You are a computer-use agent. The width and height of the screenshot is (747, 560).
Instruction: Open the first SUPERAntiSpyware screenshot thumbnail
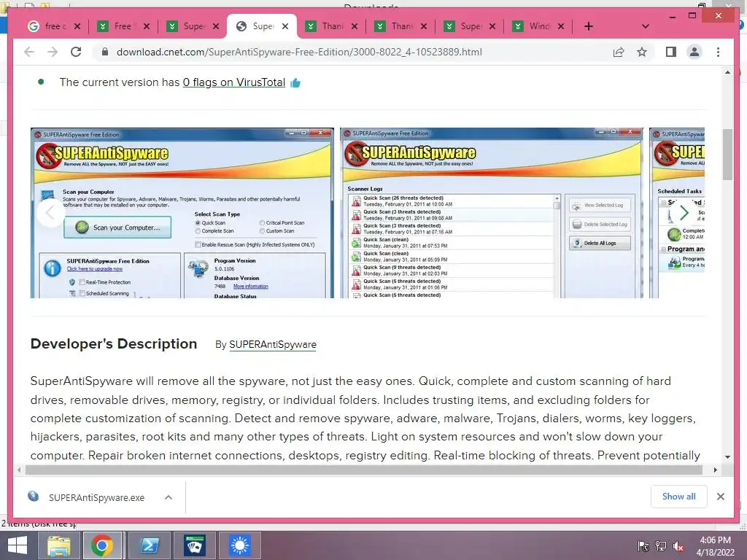click(x=182, y=213)
